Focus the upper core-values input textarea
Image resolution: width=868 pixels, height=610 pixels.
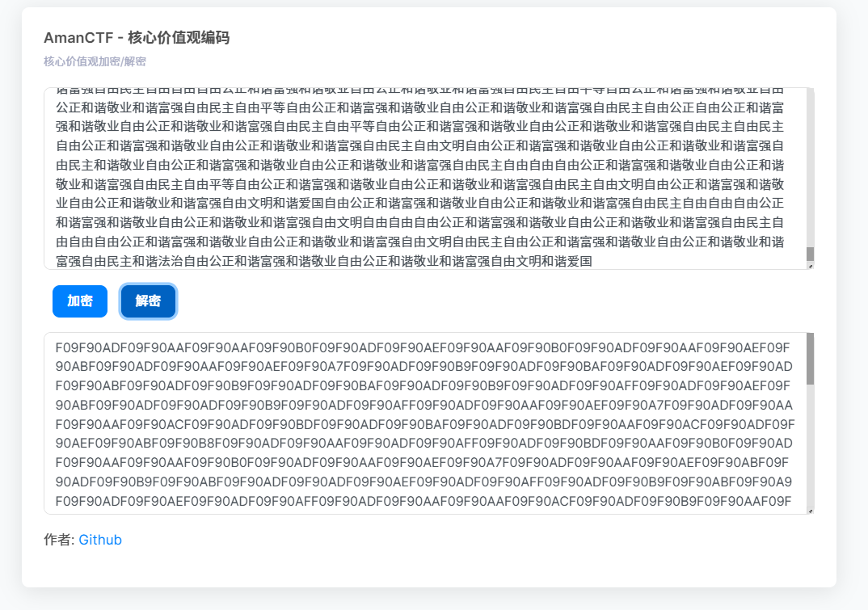coord(429,179)
